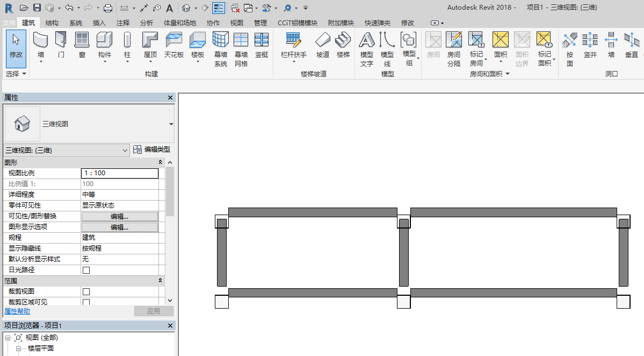Select the 标记房间 (Tag Room) tool
The width and height of the screenshot is (644, 356).
coord(476,49)
